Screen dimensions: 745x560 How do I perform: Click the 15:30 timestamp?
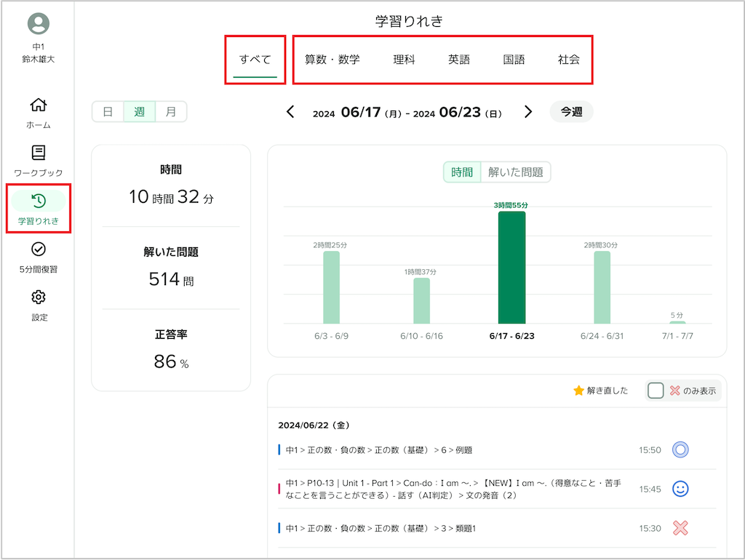point(650,528)
